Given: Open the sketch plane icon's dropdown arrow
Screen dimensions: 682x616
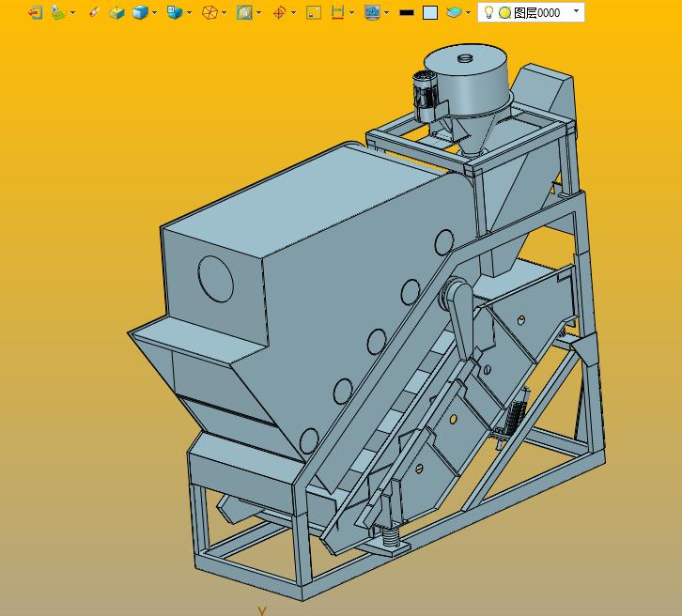Looking at the screenshot, I should point(72,12).
